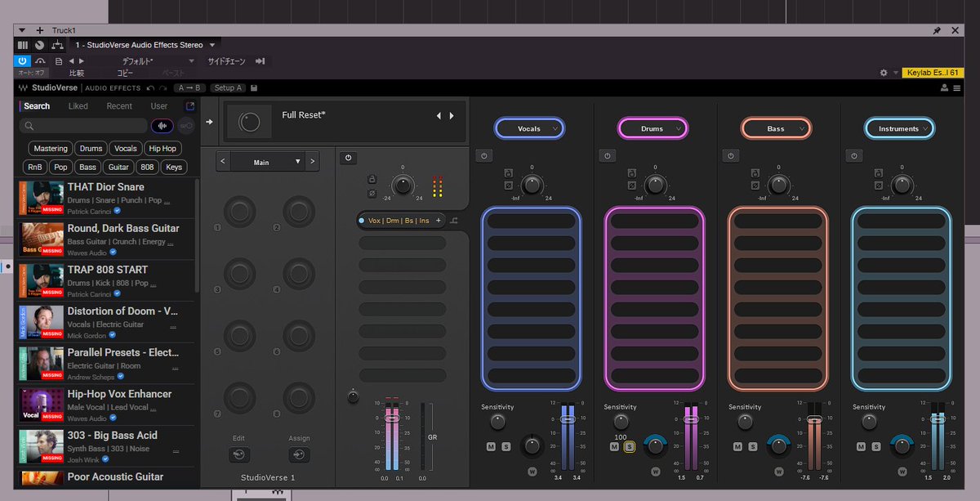Click the Drums channel volume fader
Viewport: 980px width, 501px height.
[691, 419]
